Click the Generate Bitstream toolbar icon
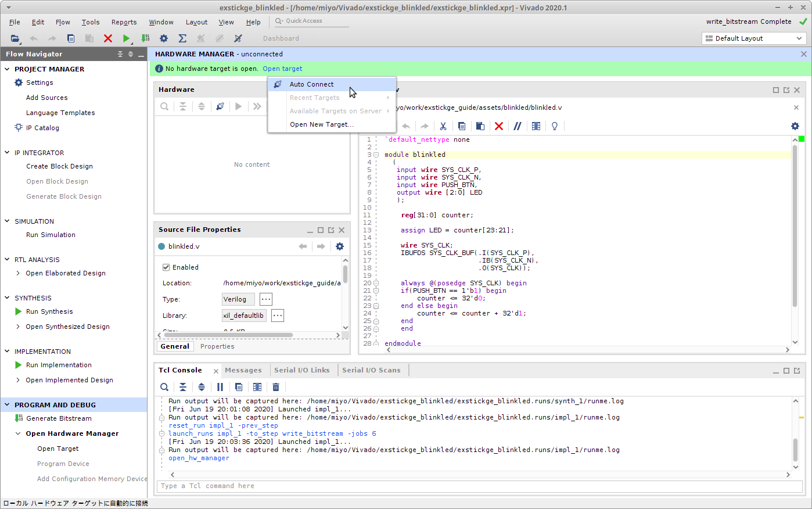The height and width of the screenshot is (509, 812). (145, 38)
